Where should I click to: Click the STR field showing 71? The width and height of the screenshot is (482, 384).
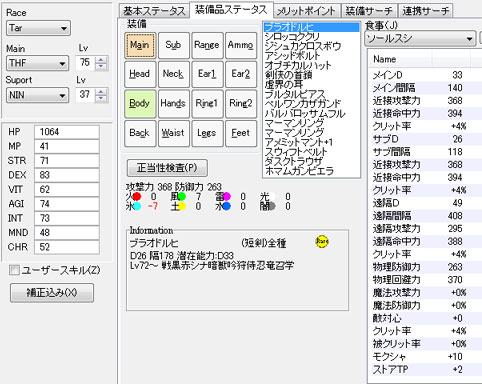click(67, 161)
